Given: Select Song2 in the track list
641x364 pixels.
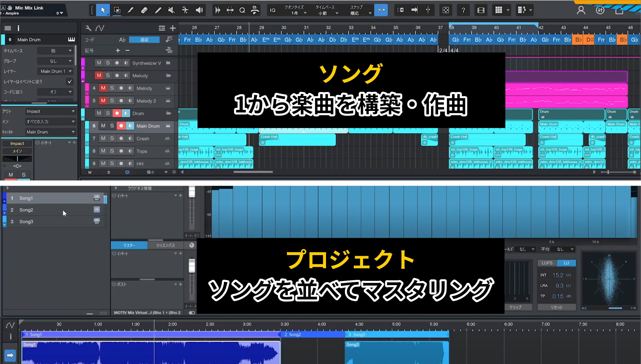Looking at the screenshot, I should (x=26, y=210).
